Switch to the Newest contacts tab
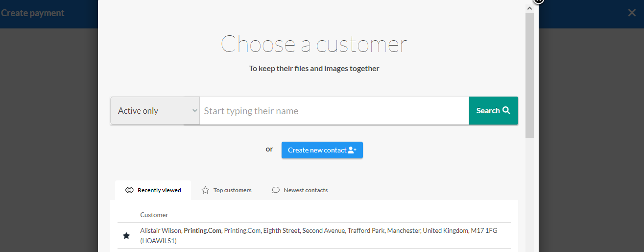 (300, 190)
